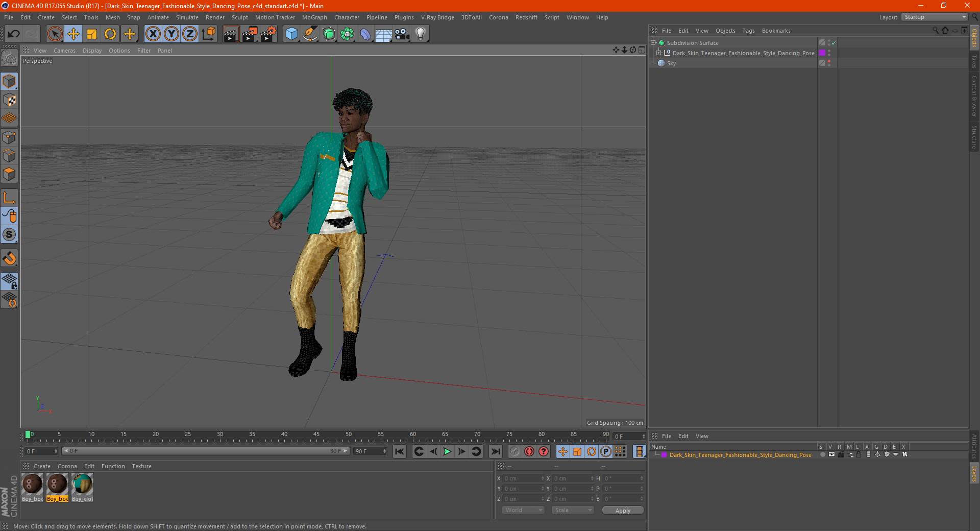Click the purple layer swatch of Dark_Skin_Teenager object
The width and height of the screenshot is (980, 531).
[822, 53]
